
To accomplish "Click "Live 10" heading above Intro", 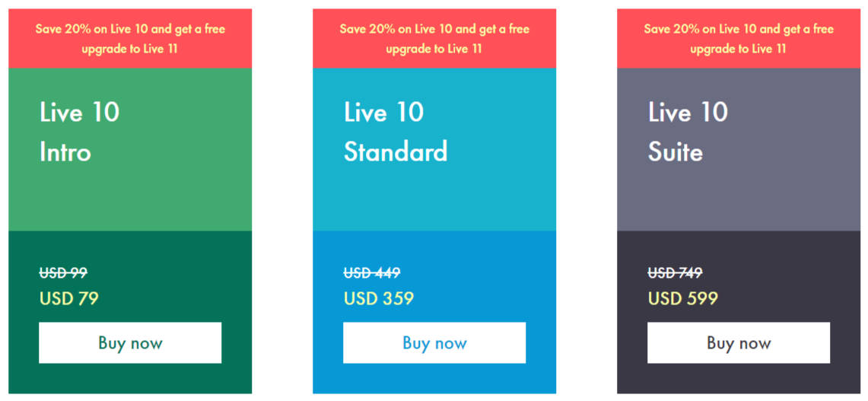I will 80,113.
